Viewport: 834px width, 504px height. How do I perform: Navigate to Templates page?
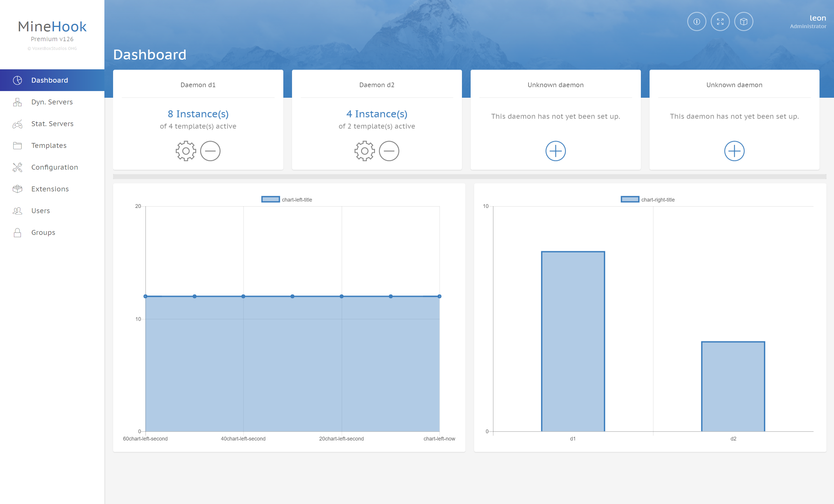(49, 146)
